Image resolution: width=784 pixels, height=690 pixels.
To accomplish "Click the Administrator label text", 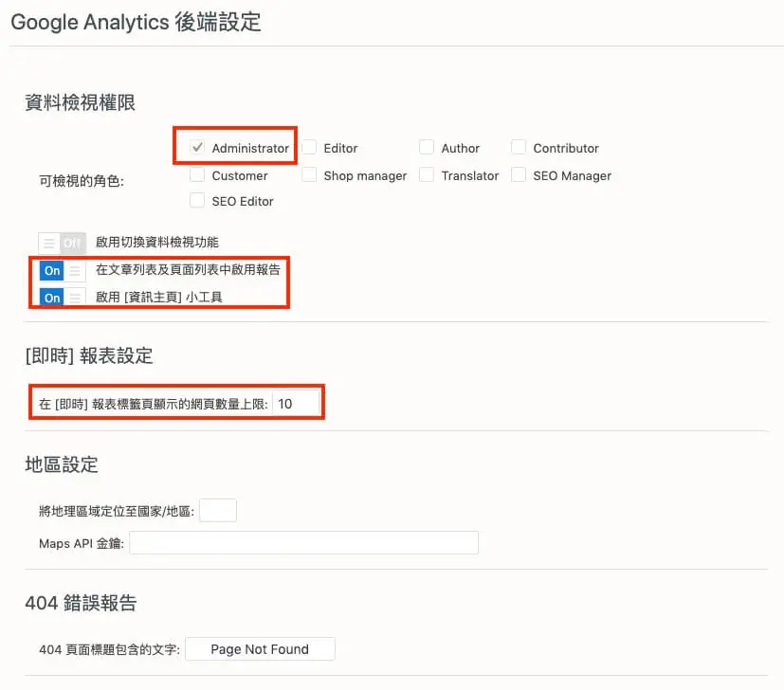I will pyautogui.click(x=250, y=149).
